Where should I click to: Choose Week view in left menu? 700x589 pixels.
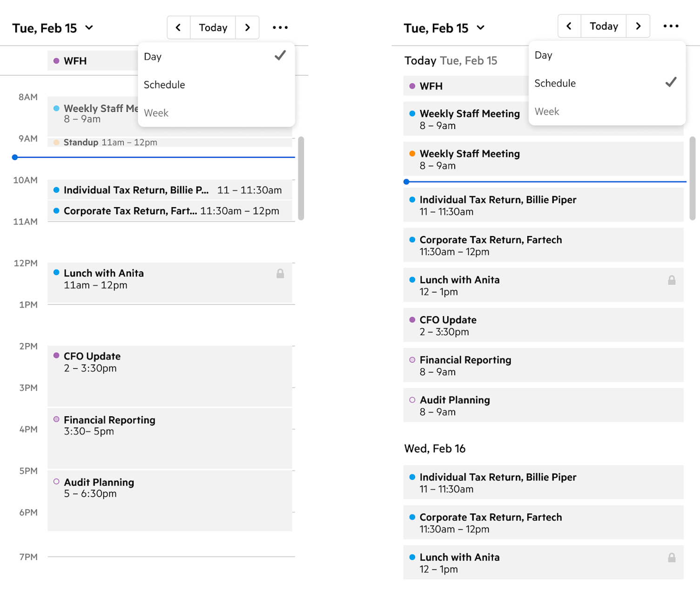pyautogui.click(x=216, y=113)
